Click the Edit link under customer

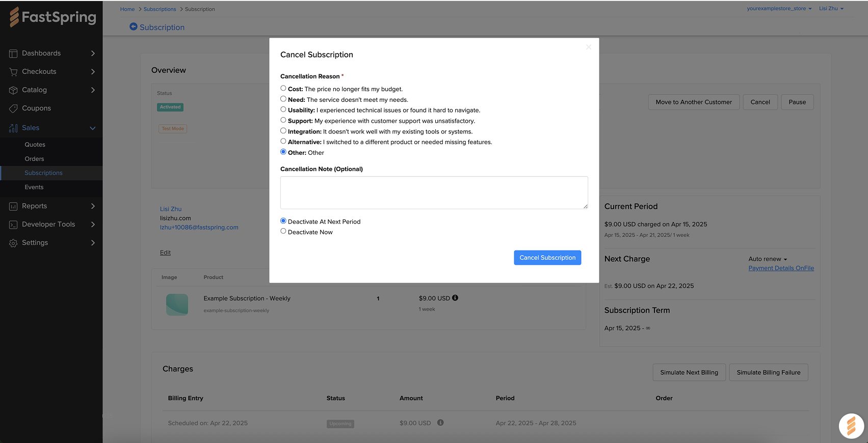[x=165, y=253]
